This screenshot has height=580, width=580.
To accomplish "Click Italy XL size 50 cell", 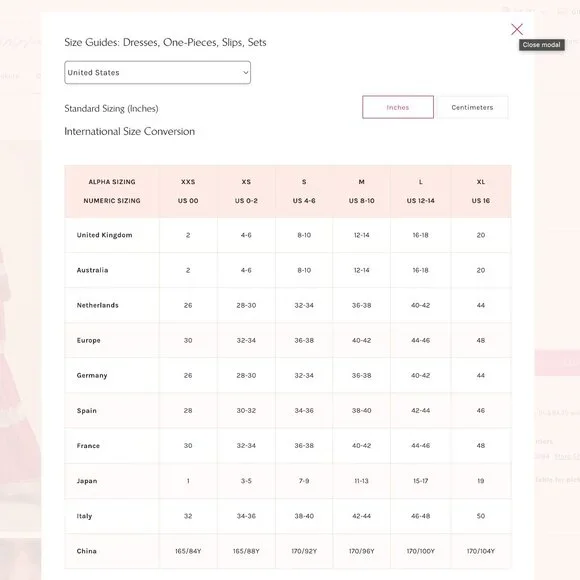I will [x=480, y=516].
